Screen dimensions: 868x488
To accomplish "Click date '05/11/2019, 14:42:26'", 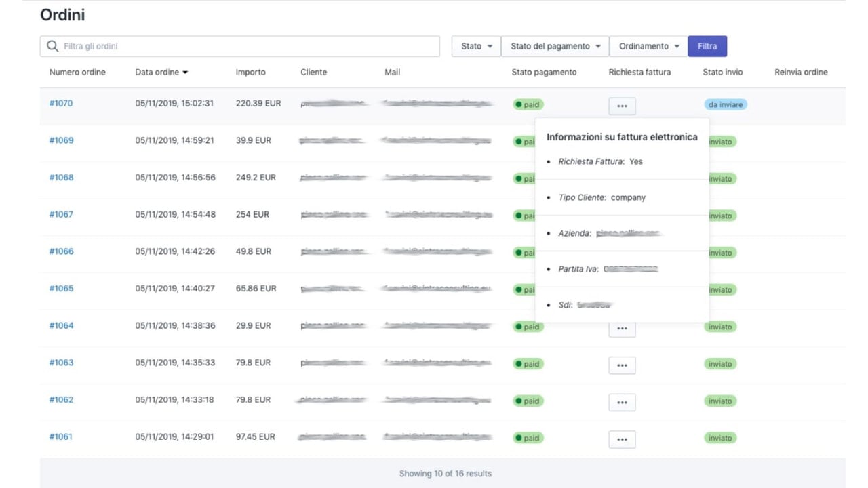I will [175, 251].
